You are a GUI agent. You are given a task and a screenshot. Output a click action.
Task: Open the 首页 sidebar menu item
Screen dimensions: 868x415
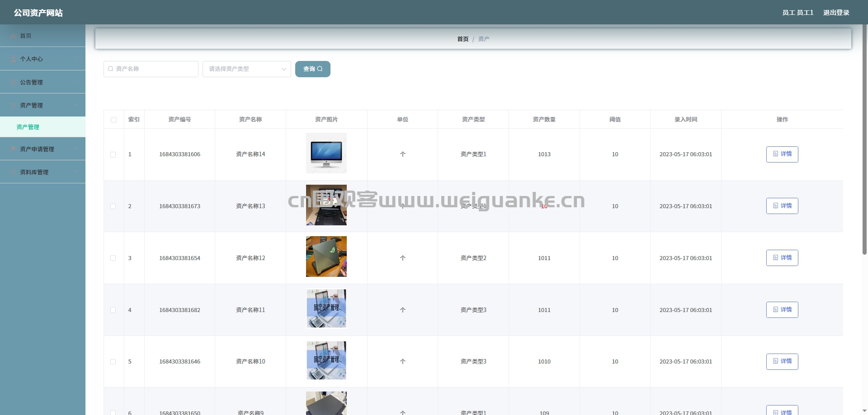tap(42, 36)
